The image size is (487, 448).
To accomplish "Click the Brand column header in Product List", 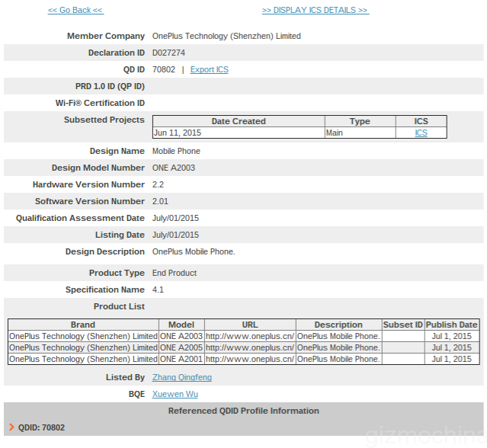I will [83, 325].
